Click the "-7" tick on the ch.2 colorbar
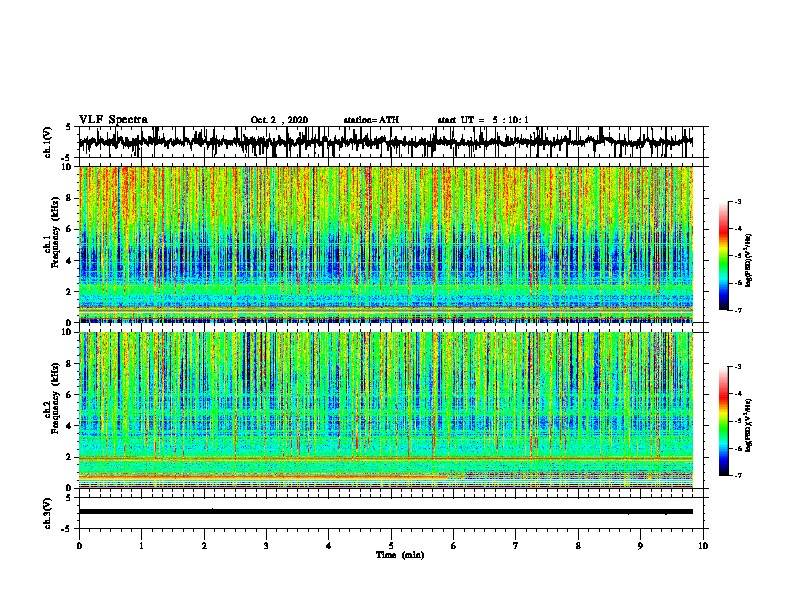792x612 pixels. (737, 476)
